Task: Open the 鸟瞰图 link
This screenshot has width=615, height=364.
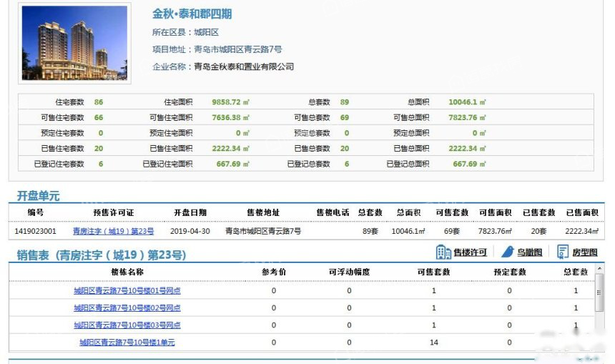Action: (x=529, y=252)
